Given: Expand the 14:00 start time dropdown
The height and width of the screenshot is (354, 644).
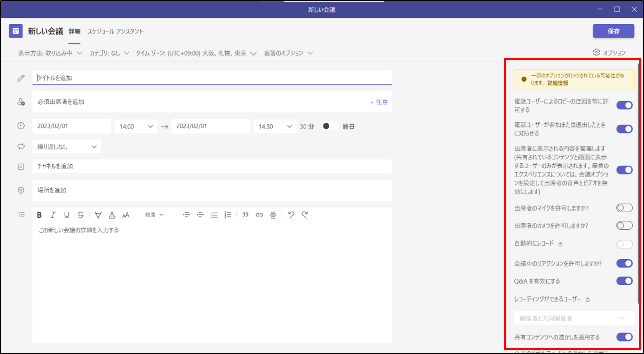Looking at the screenshot, I should pyautogui.click(x=136, y=127).
